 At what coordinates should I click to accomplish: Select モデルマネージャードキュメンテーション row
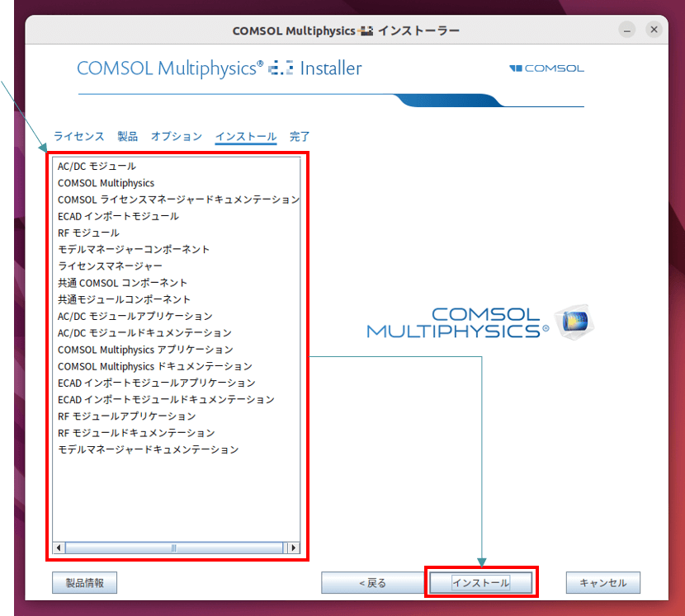click(x=177, y=449)
